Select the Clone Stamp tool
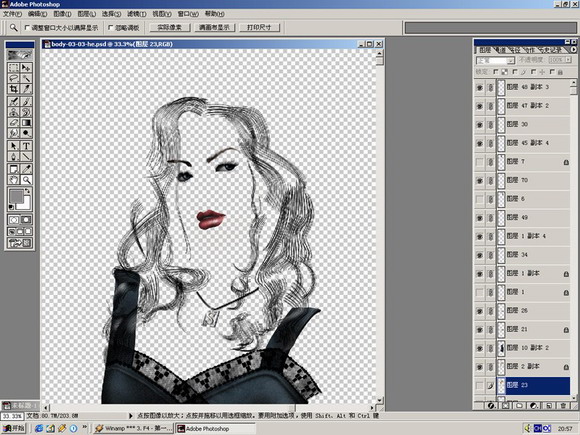This screenshot has height=435, width=580. (x=14, y=112)
